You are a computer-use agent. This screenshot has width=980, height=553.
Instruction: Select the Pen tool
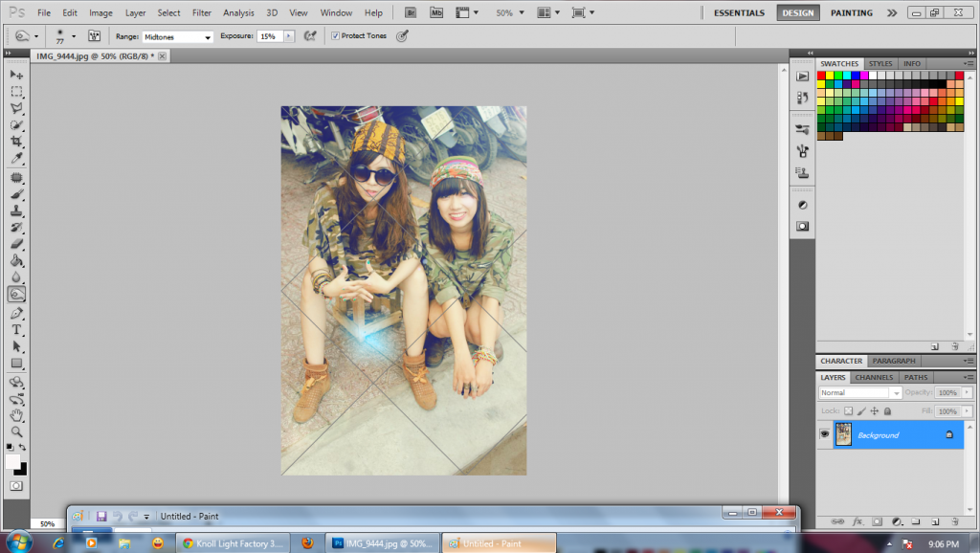[16, 313]
